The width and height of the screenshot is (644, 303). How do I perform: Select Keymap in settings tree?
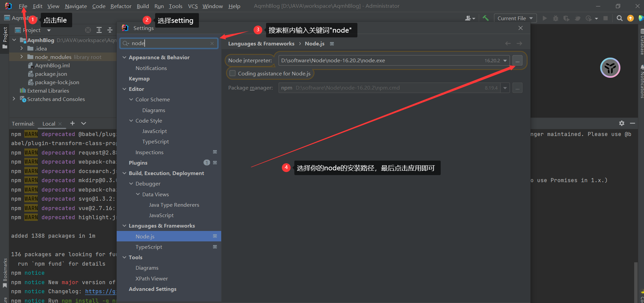point(139,78)
